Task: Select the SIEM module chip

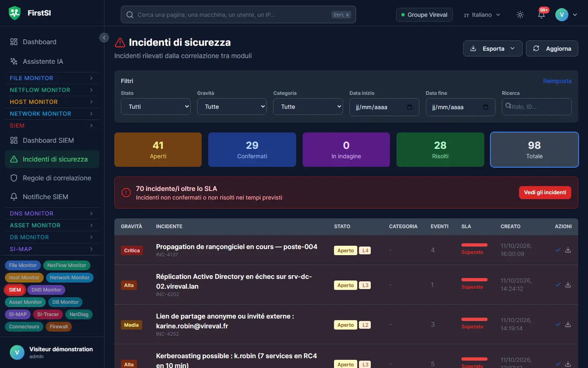Action: coord(15,290)
